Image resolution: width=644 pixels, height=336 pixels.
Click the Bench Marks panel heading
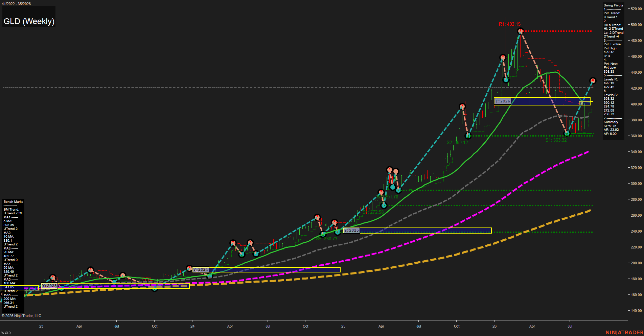[13, 202]
